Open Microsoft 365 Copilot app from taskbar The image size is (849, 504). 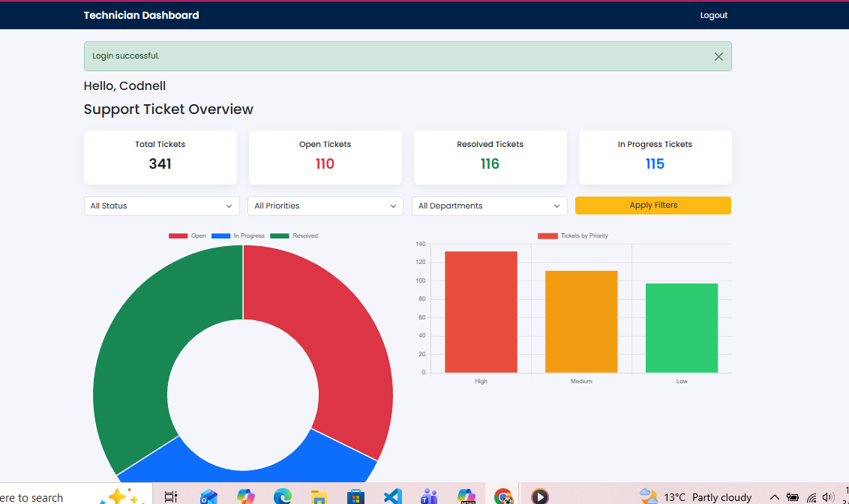(x=466, y=496)
